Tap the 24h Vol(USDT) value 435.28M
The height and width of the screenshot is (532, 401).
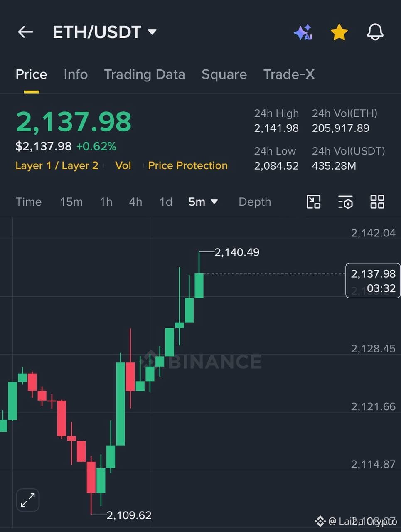click(x=334, y=166)
